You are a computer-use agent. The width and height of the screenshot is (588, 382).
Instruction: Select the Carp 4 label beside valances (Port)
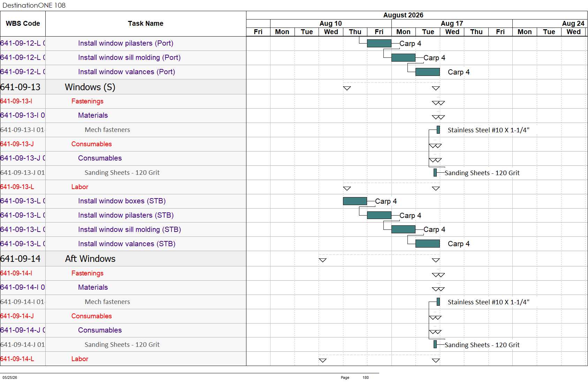point(459,72)
